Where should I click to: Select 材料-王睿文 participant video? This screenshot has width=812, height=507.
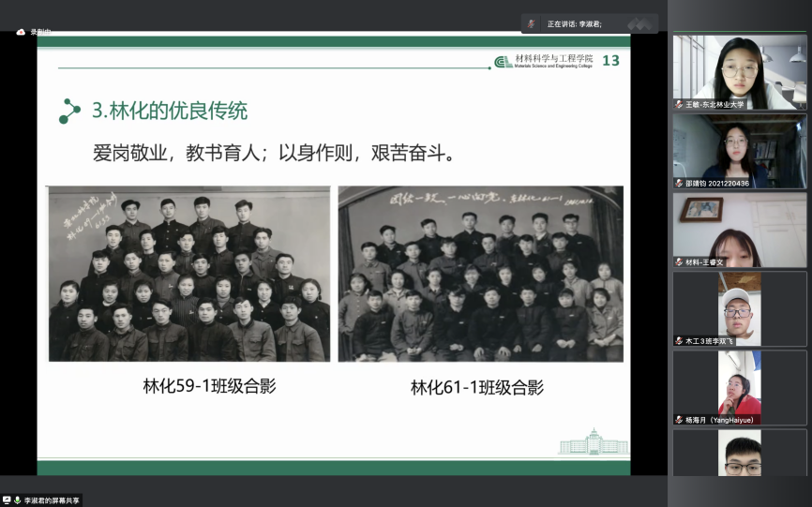pos(739,227)
